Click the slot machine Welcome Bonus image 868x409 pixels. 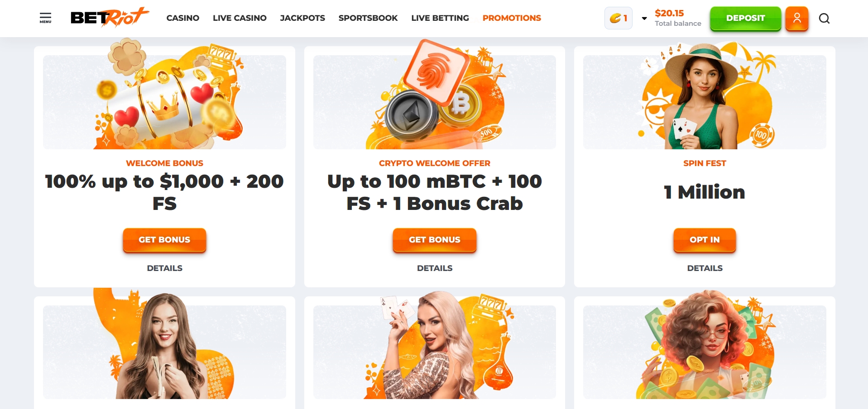tap(164, 95)
